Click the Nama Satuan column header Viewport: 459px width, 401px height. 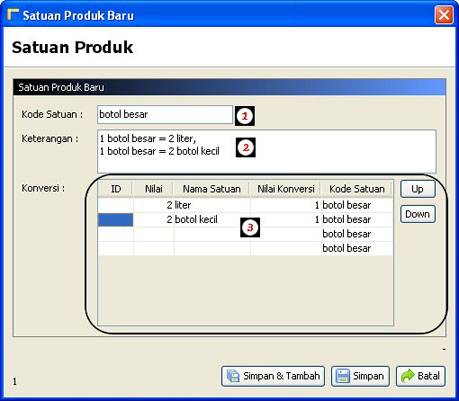click(212, 189)
